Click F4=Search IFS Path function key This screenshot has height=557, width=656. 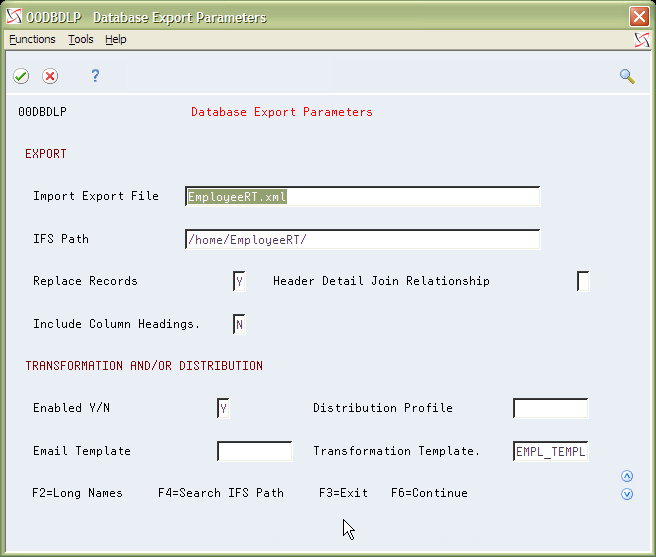click(x=221, y=493)
